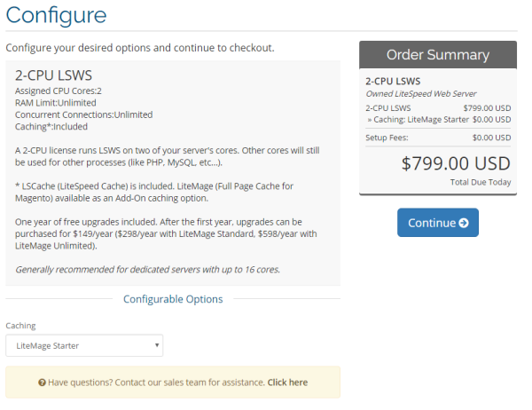Click the Caching: LiteMage Starter summary line
Viewport: 532px width, 410px height.
pos(439,120)
